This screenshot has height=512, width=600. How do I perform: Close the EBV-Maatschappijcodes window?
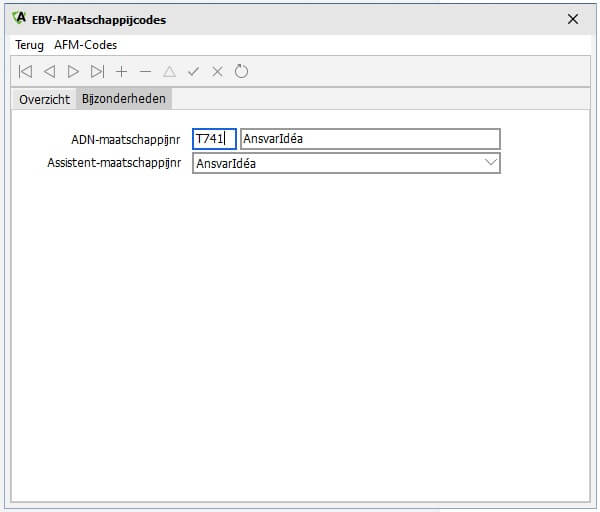coord(573,19)
